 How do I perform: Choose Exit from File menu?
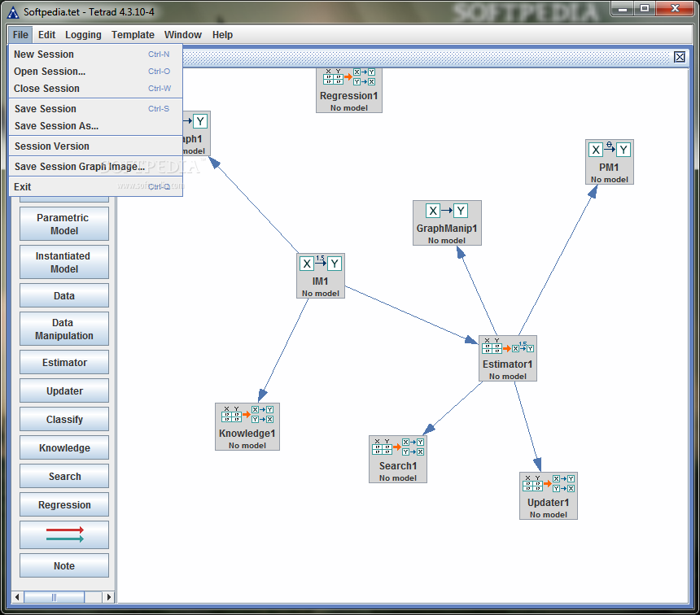[95, 187]
